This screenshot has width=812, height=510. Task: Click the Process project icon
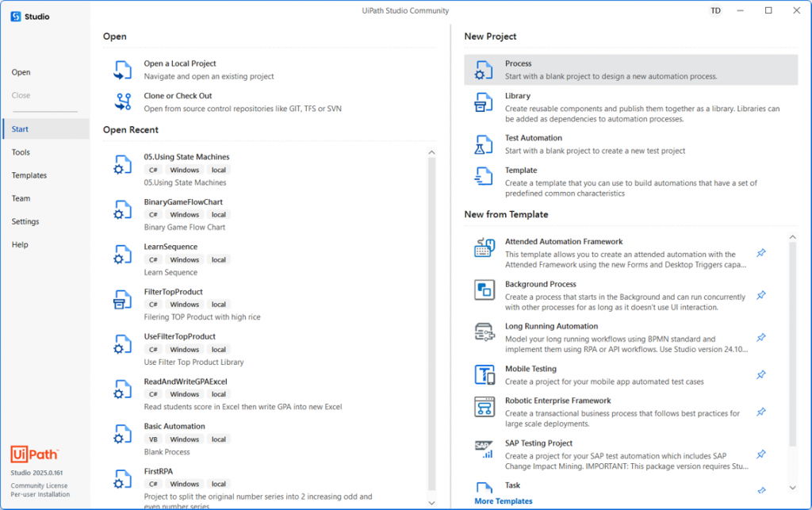click(x=484, y=70)
